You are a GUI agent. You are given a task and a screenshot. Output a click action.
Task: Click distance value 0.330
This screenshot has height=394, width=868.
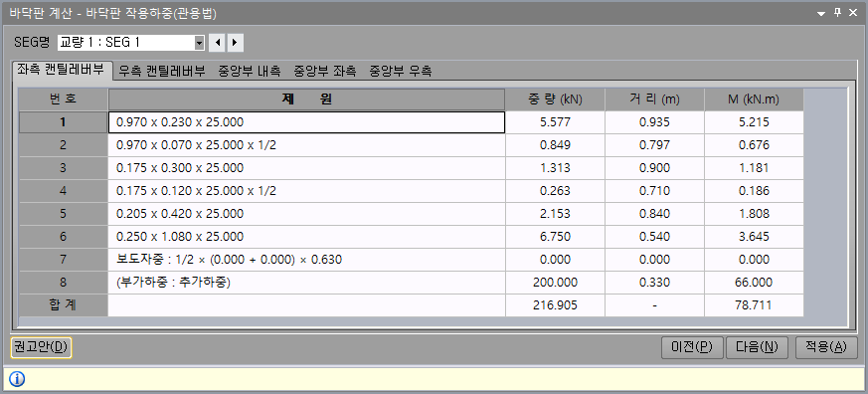point(654,283)
